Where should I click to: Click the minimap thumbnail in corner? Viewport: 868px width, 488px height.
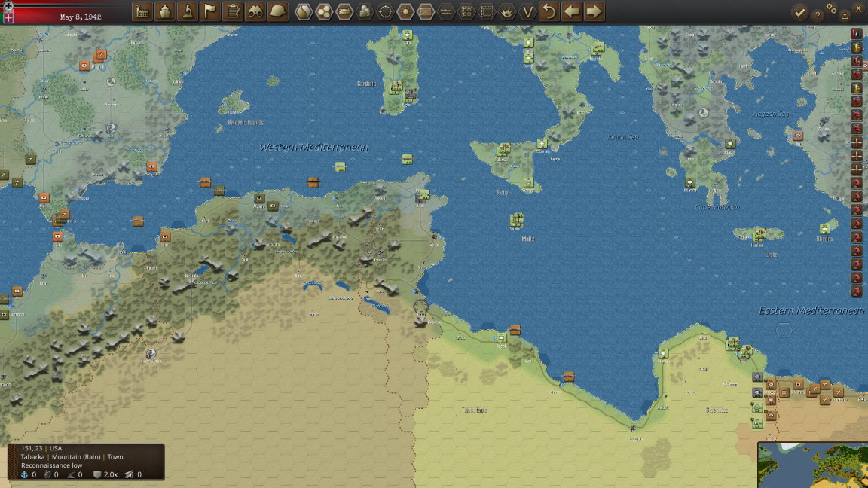tap(813, 465)
